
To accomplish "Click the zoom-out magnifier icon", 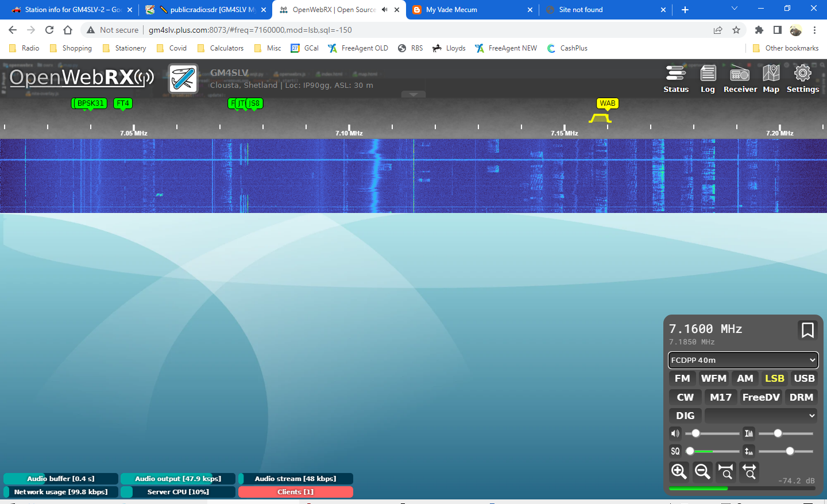I will [702, 471].
